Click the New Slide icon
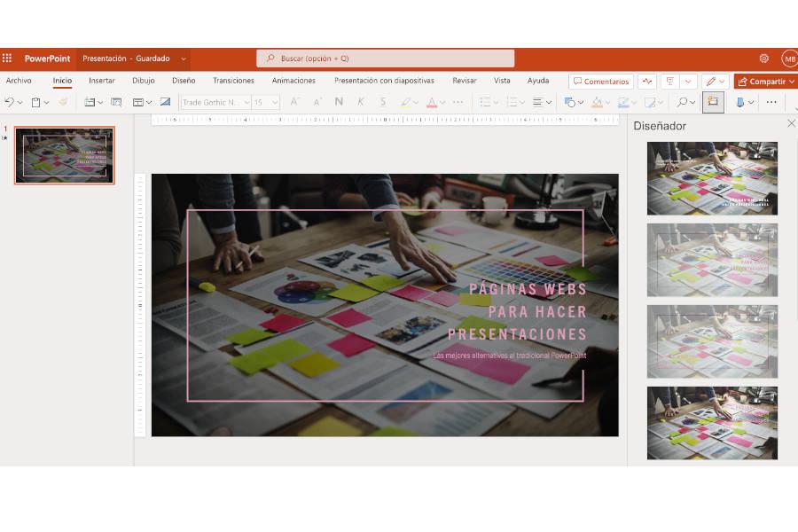Image resolution: width=798 pixels, height=532 pixels. pos(89,102)
